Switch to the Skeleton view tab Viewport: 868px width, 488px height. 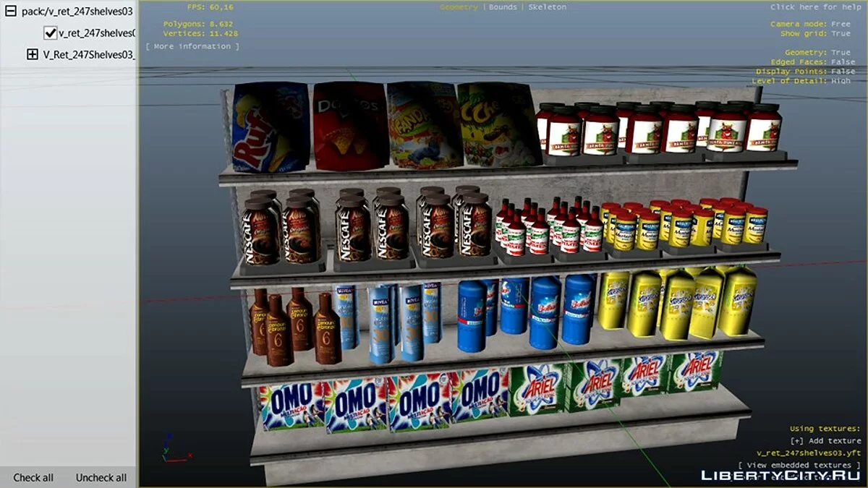(x=548, y=7)
